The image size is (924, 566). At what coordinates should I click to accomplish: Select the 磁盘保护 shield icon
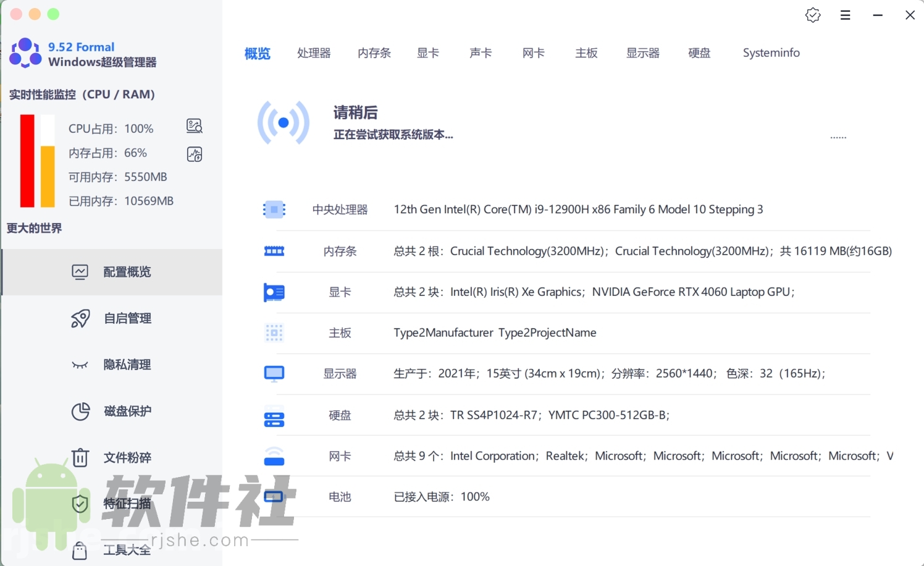80,411
